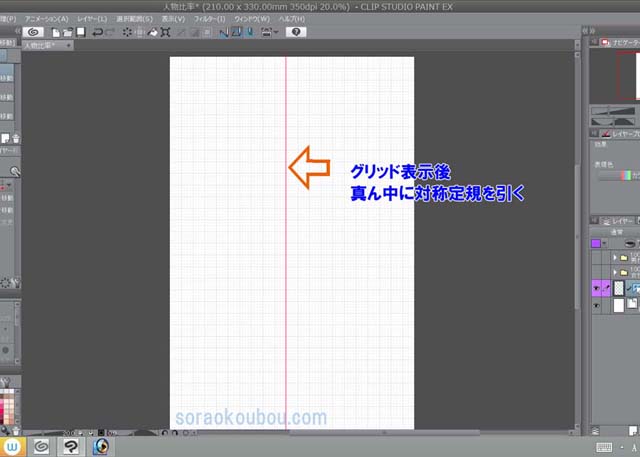Screen dimensions: 640x457
Task: Redo the action with the Redo icon
Action: coord(110,32)
